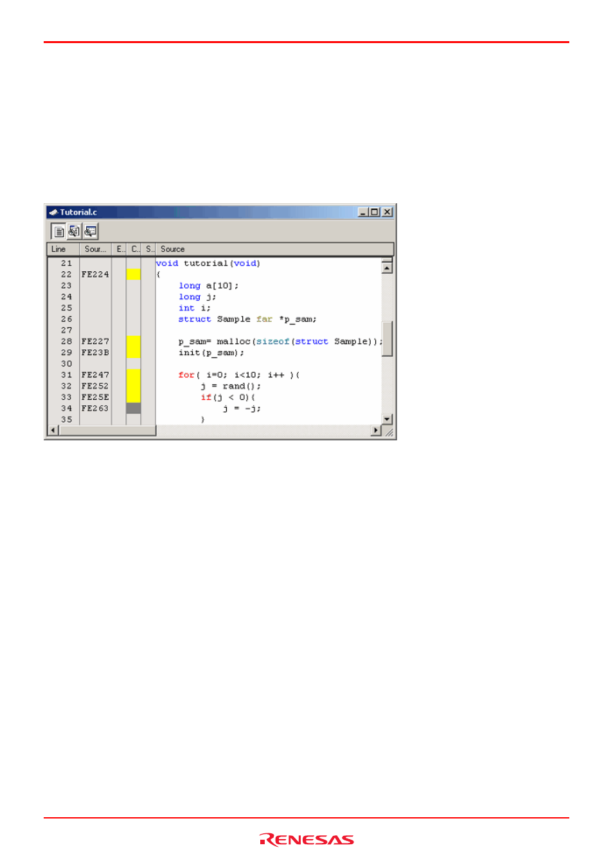613x868 pixels.
Task: Minimize the Tutorial.c window
Action: (x=363, y=212)
